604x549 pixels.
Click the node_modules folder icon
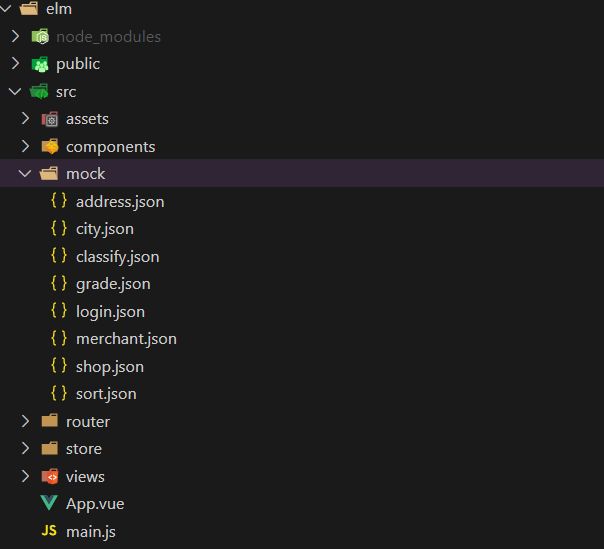[x=40, y=36]
